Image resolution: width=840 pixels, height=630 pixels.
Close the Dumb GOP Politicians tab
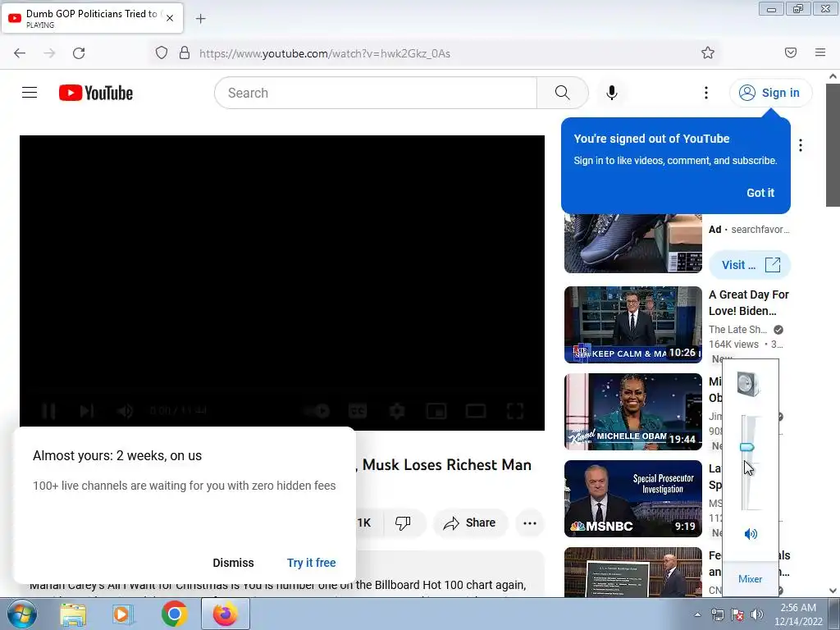[170, 18]
